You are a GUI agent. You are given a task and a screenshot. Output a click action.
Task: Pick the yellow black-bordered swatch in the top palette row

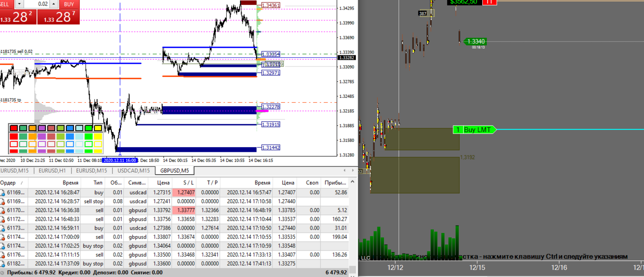coord(98,129)
